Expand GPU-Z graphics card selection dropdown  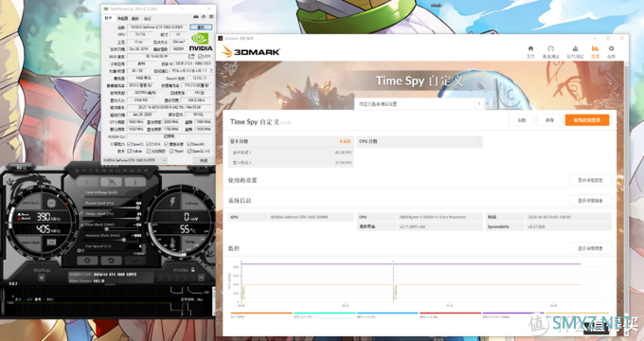134,160
